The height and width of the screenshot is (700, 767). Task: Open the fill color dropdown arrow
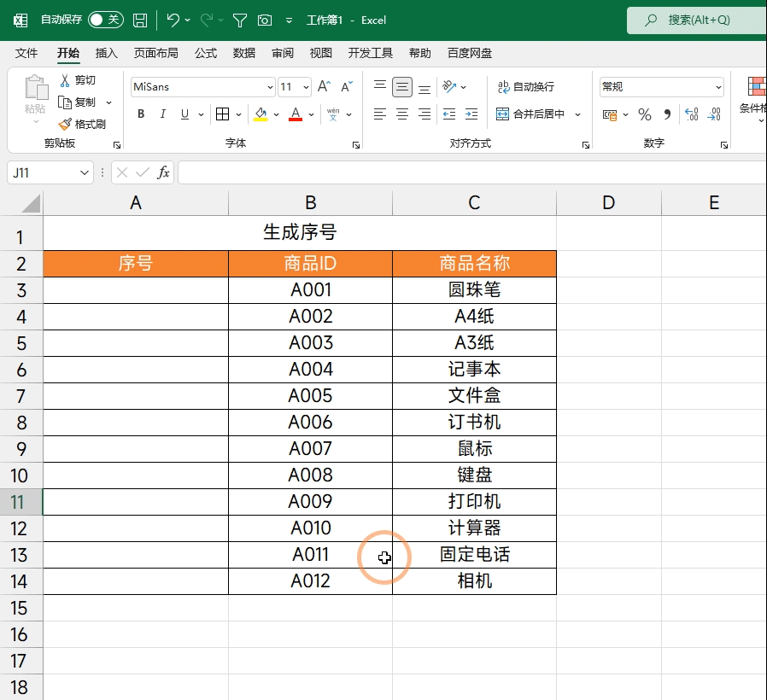[278, 114]
